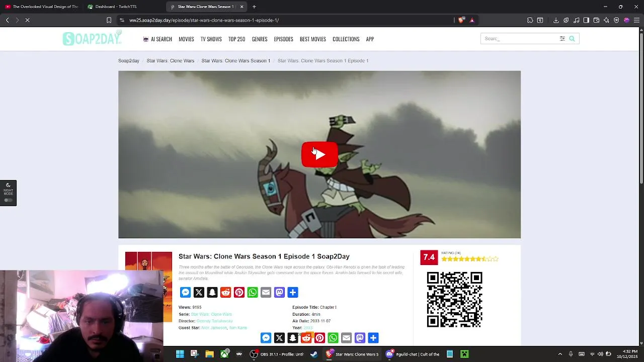Share on WhatsApp below the description
The image size is (644, 362).
coord(253,293)
